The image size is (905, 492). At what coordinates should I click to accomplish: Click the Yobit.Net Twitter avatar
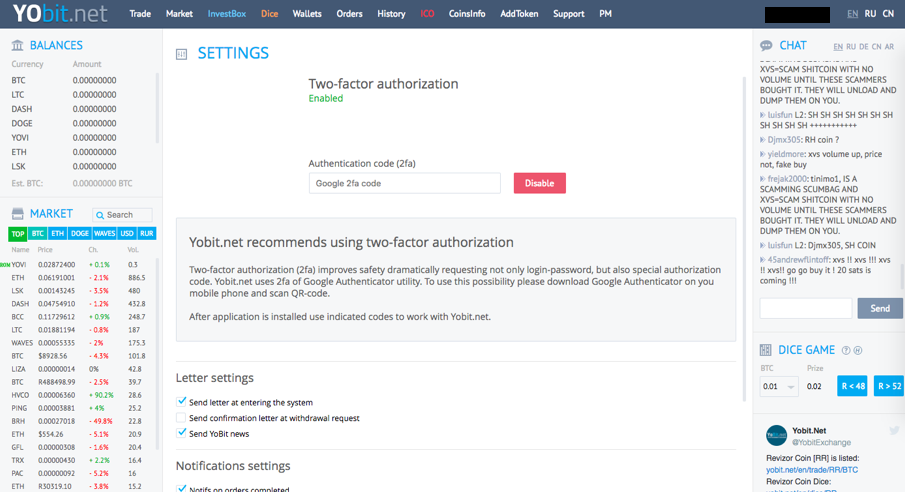pyautogui.click(x=776, y=435)
